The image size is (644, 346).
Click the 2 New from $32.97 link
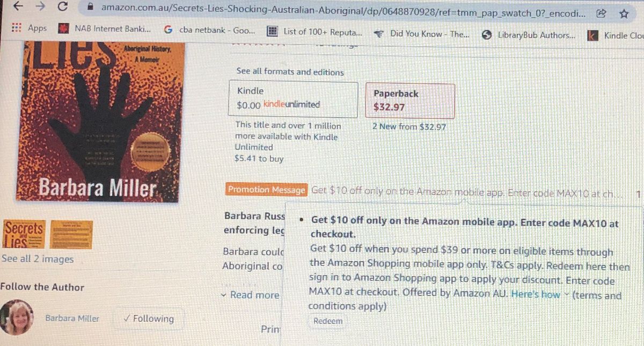pos(409,127)
